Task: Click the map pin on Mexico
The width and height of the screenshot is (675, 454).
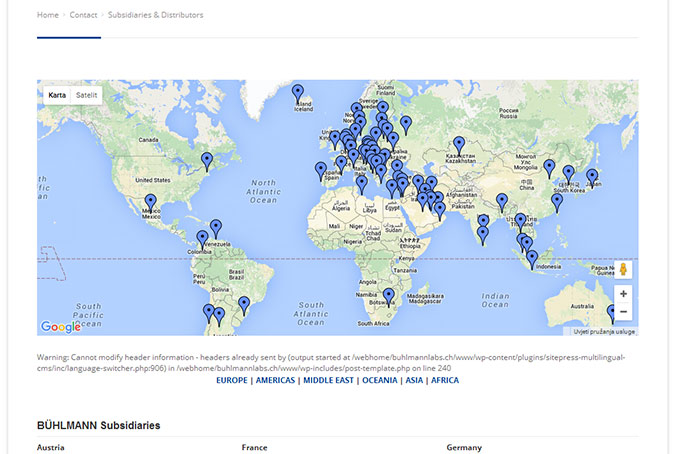Action: (150, 204)
